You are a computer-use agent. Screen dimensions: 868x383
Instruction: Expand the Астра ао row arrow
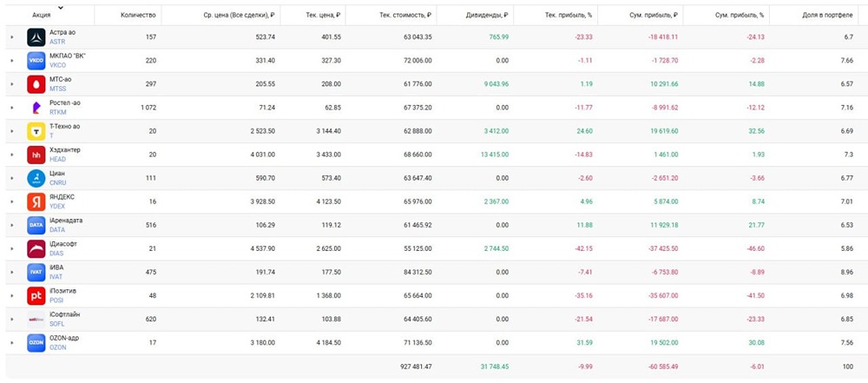tap(11, 37)
